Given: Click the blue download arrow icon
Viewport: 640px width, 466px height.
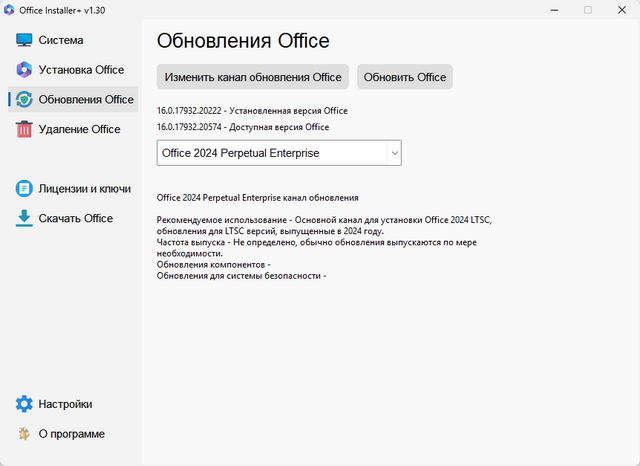Looking at the screenshot, I should pos(24,218).
